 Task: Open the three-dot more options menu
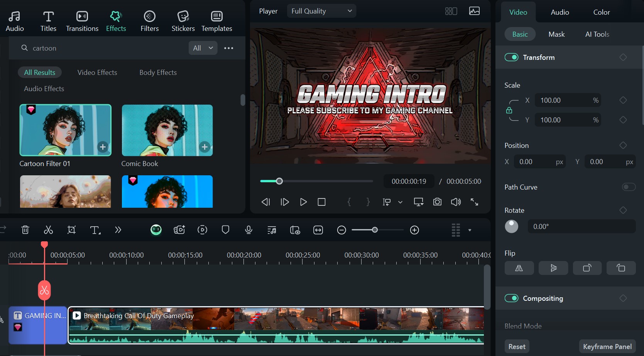tap(229, 48)
